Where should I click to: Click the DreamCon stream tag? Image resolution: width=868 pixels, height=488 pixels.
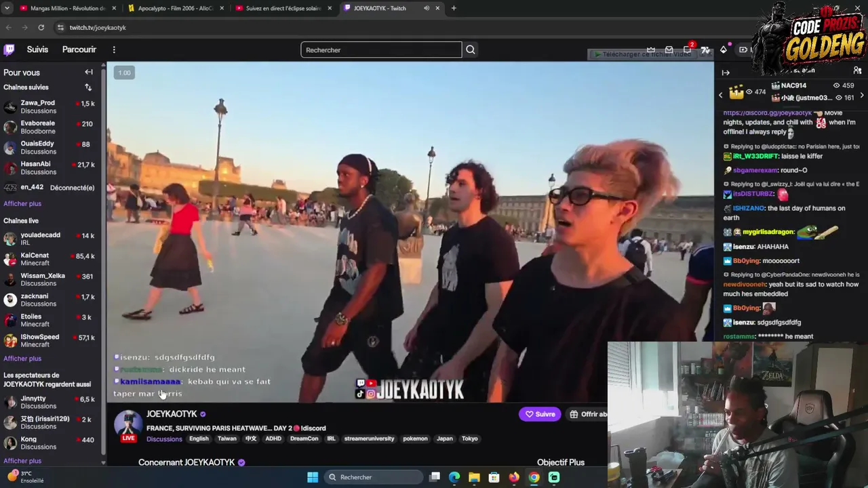coord(304,439)
